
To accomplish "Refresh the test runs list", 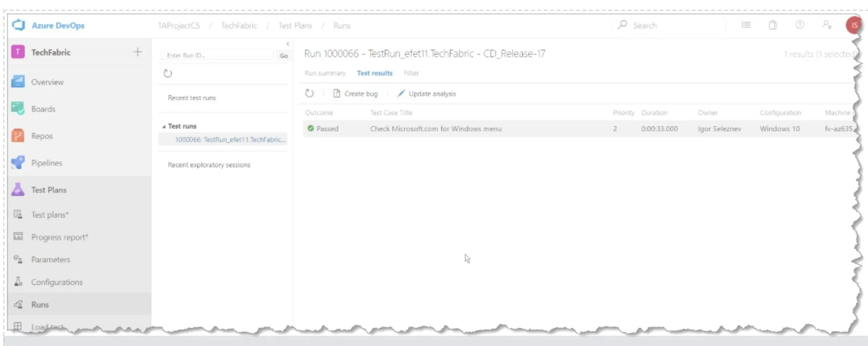I will pos(168,73).
